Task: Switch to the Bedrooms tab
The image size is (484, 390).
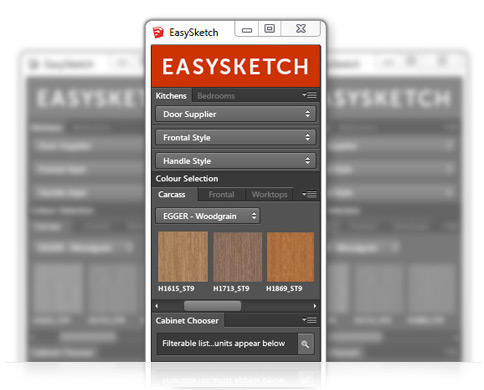Action: point(216,96)
